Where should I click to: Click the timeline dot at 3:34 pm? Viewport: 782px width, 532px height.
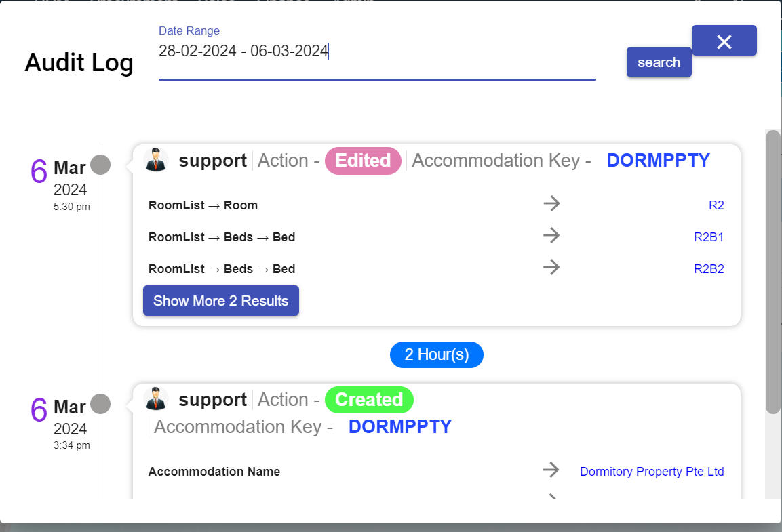pos(100,404)
